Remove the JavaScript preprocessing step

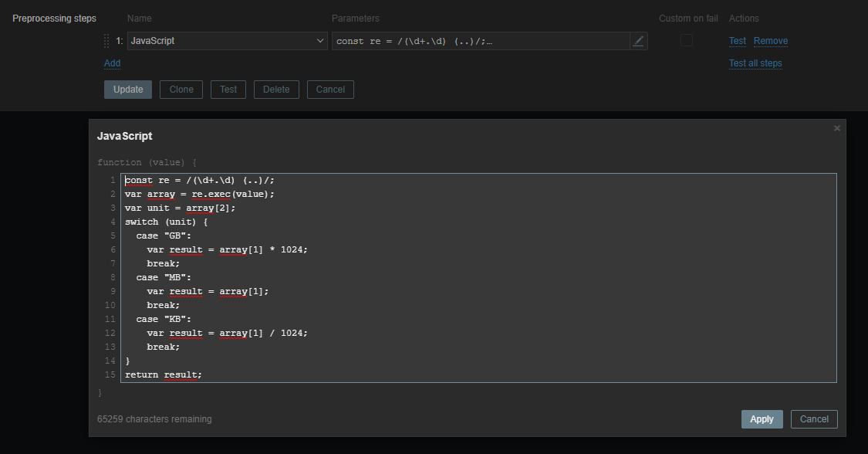click(770, 41)
